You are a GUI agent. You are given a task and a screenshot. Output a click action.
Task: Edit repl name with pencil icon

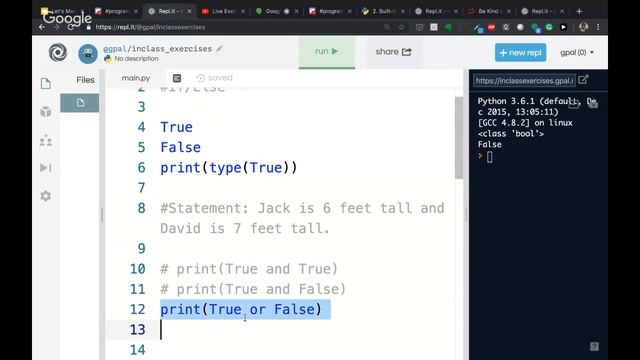pyautogui.click(x=220, y=49)
